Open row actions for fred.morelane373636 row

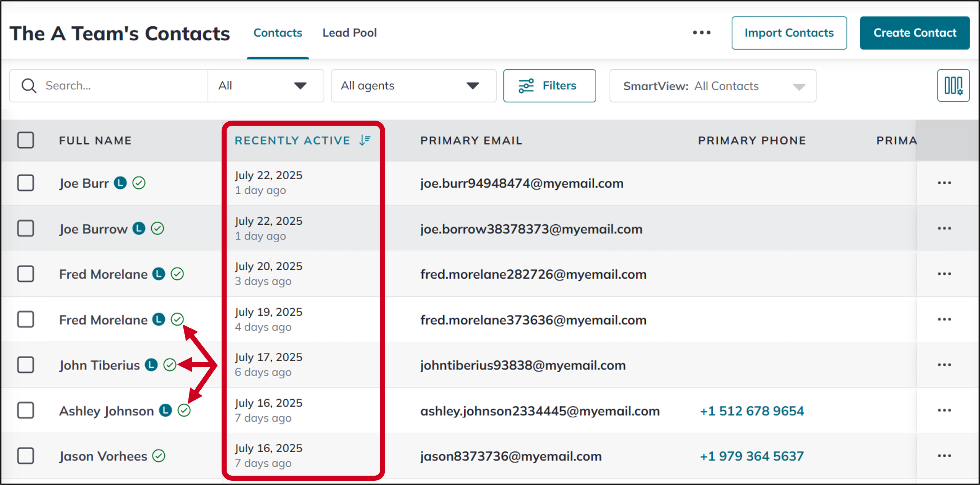[x=944, y=320]
